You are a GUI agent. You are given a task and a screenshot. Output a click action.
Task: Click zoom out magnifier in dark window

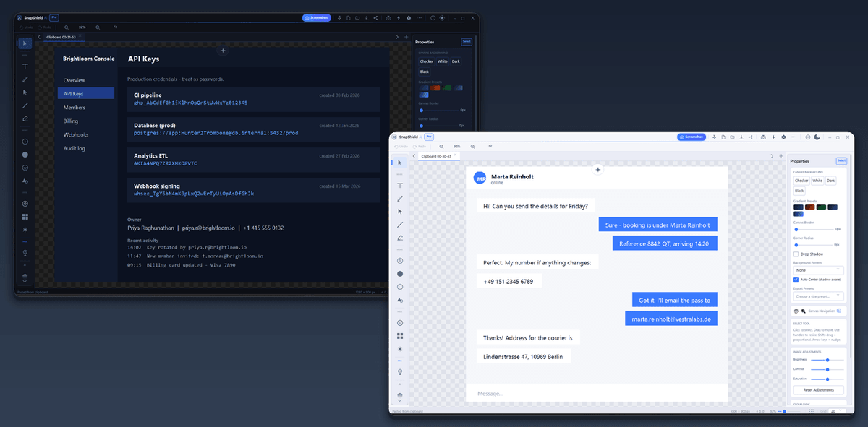[x=67, y=27]
